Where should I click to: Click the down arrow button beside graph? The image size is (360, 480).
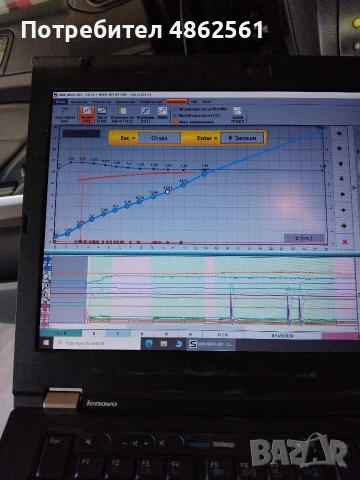click(341, 179)
